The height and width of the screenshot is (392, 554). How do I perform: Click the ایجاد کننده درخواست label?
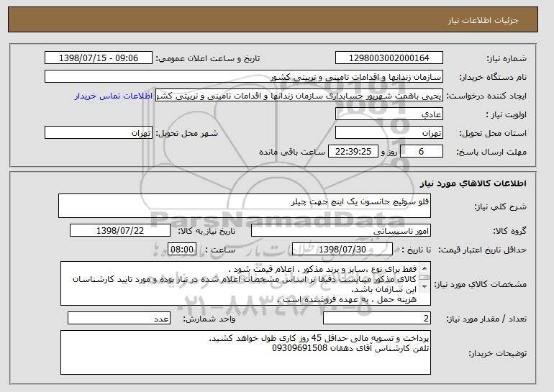click(x=486, y=96)
